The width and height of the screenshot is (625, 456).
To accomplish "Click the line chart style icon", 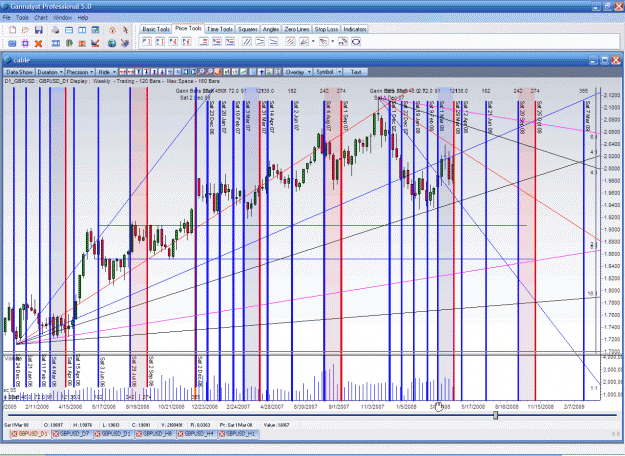I will pos(243,72).
